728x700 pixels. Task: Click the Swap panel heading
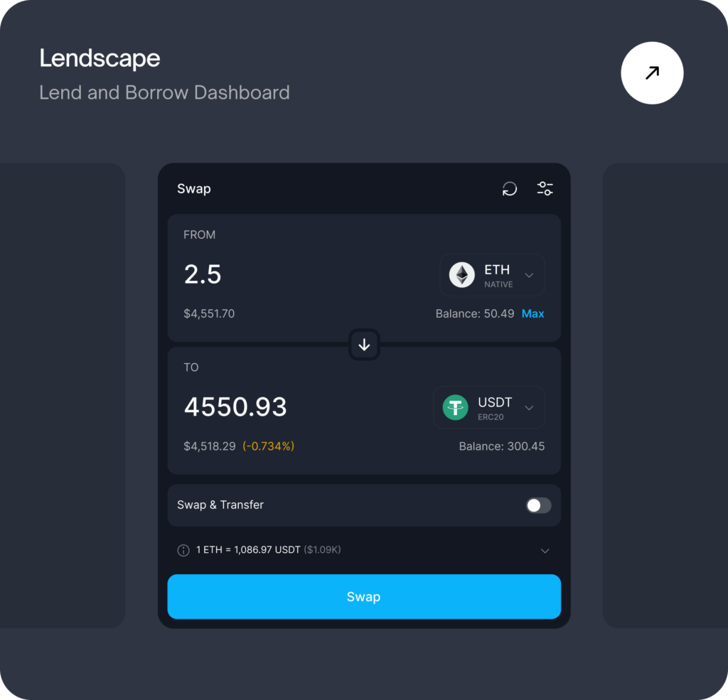pyautogui.click(x=193, y=189)
